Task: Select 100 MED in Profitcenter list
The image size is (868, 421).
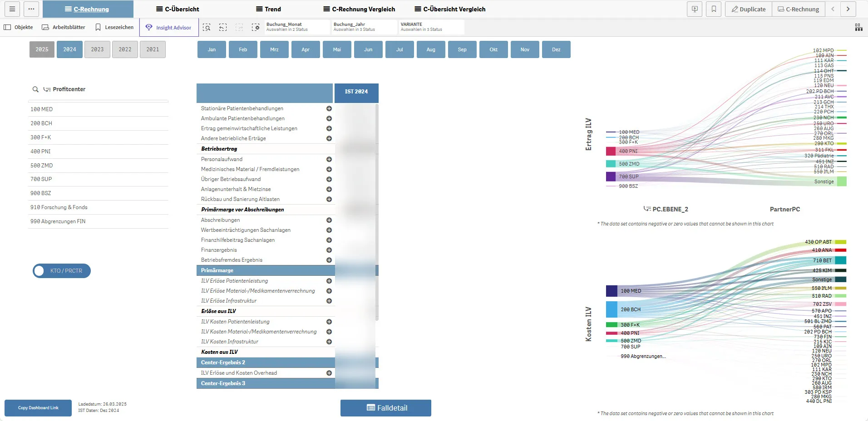Action: tap(98, 109)
